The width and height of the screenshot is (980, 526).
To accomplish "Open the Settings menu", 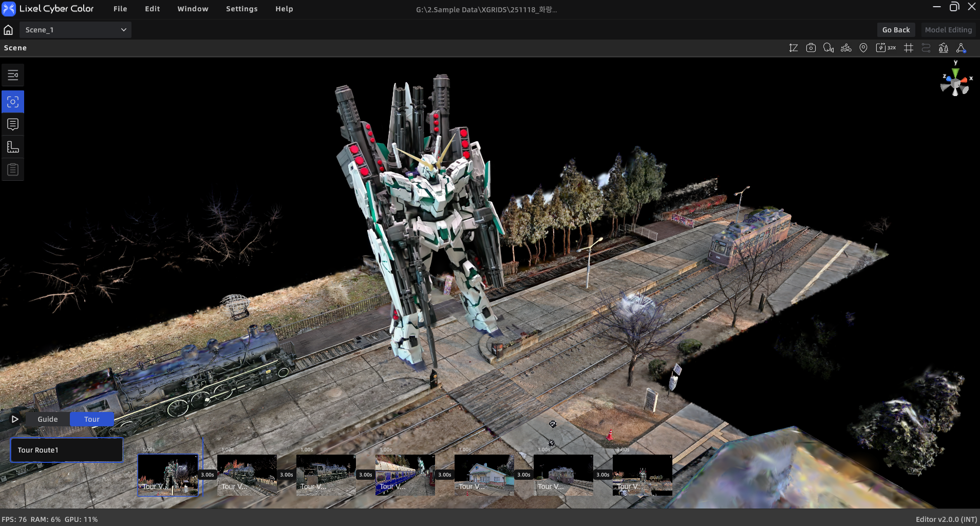I will 242,9.
